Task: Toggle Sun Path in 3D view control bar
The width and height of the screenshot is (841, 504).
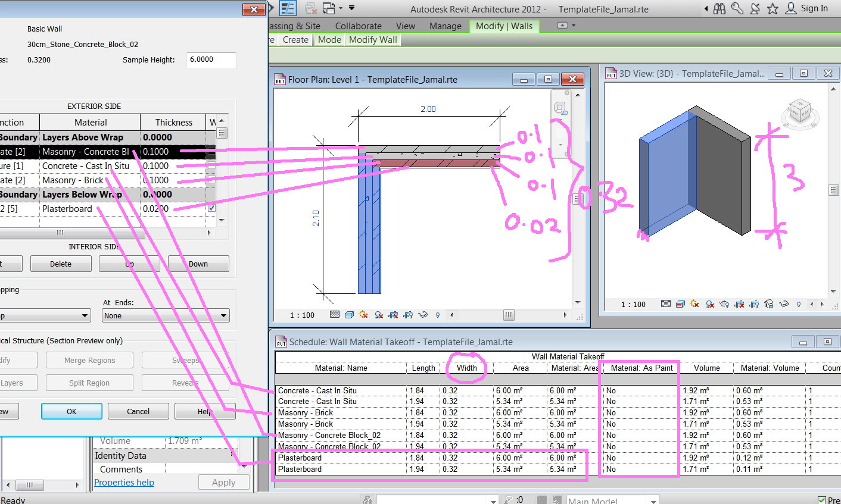Action: pos(694,304)
